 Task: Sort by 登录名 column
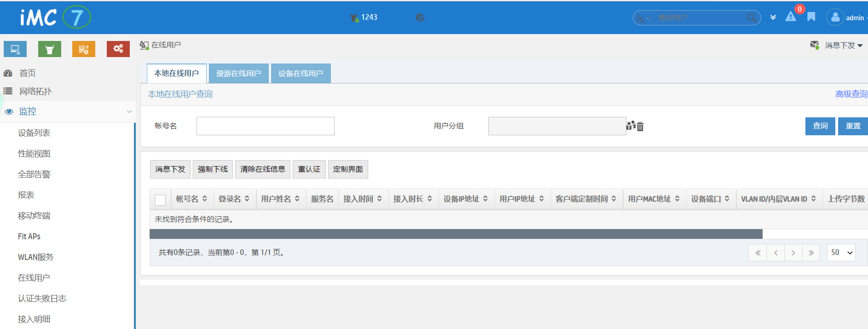(x=247, y=199)
